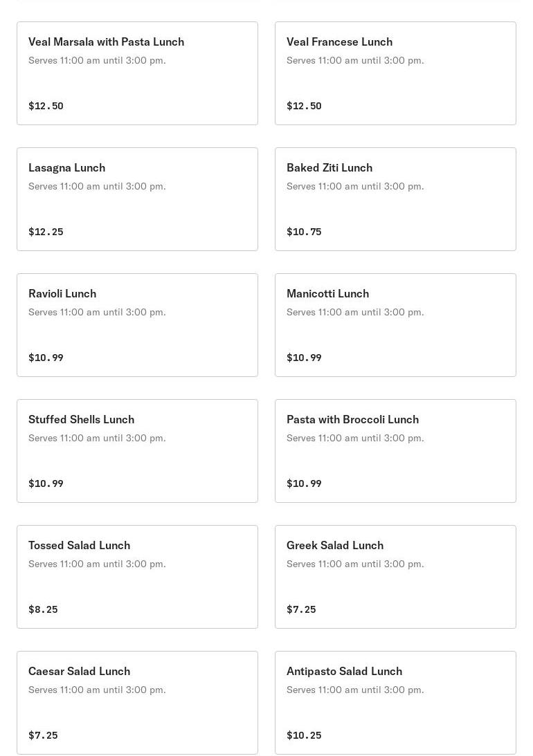Viewport: 533px width, 756px height.
Task: Select the Ravioli Lunch item
Action: (x=138, y=325)
